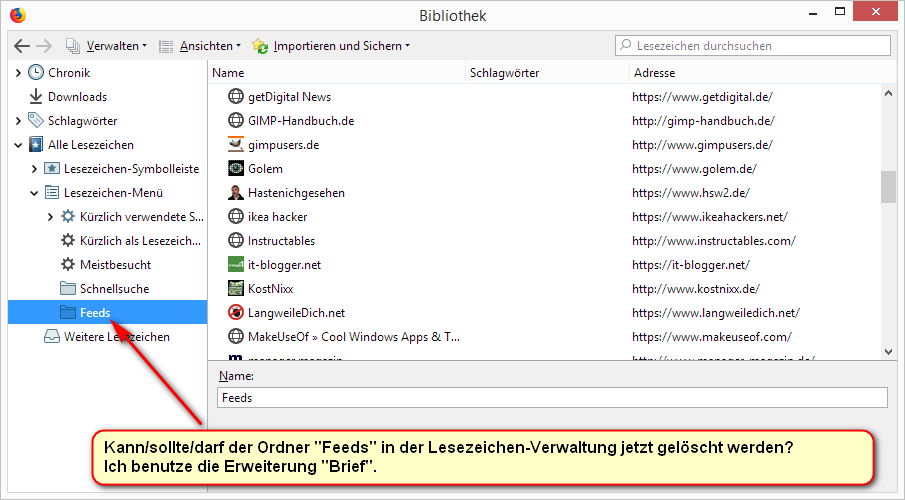
Task: Collapse the Alle Lesezeichen node
Action: [18, 145]
